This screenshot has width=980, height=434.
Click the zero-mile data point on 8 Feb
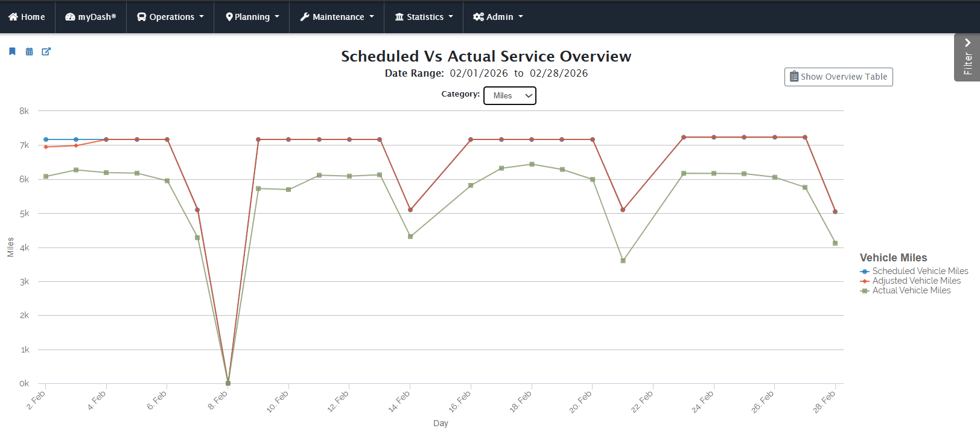tap(228, 383)
